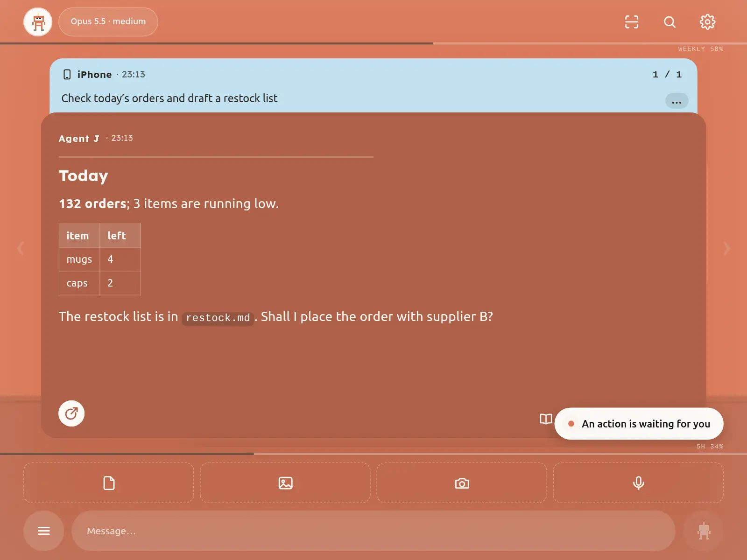Click the 'item' table header
Viewport: 747px width, 560px height.
pyautogui.click(x=79, y=236)
